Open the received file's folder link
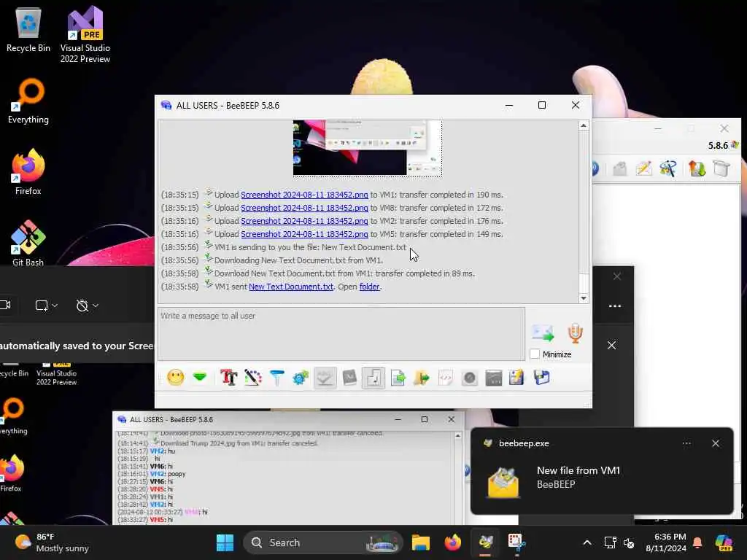 pyautogui.click(x=369, y=287)
